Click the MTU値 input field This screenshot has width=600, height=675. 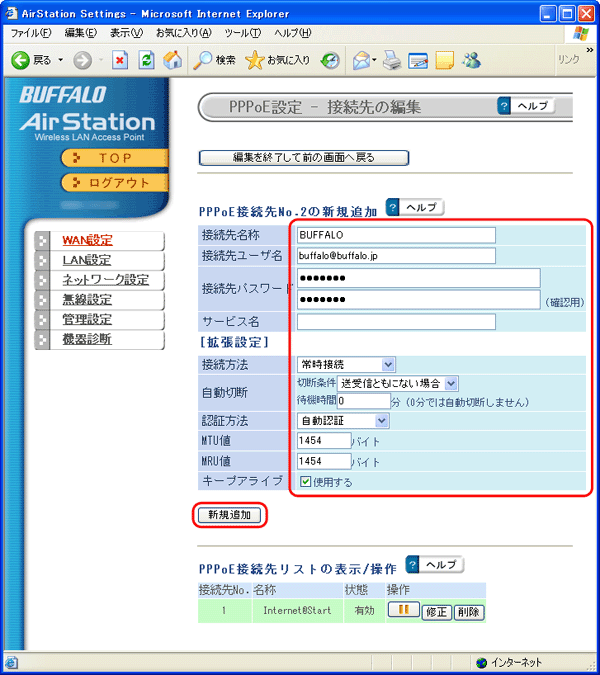click(324, 440)
